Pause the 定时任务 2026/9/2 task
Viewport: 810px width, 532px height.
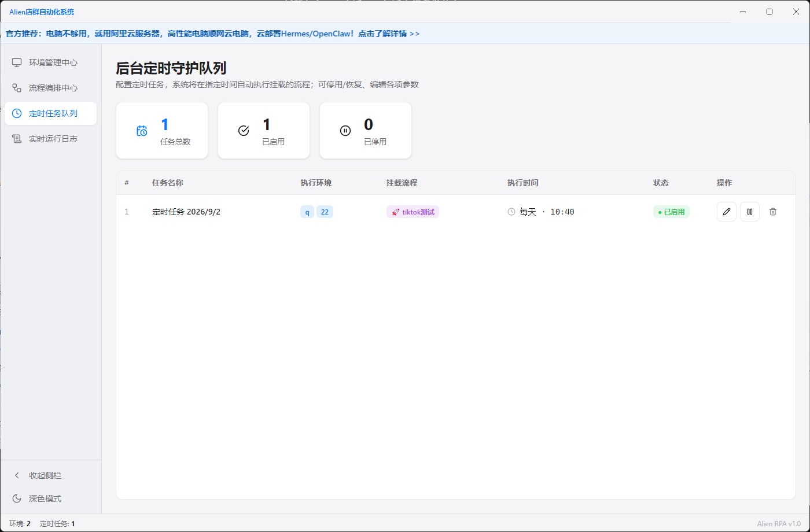point(750,212)
